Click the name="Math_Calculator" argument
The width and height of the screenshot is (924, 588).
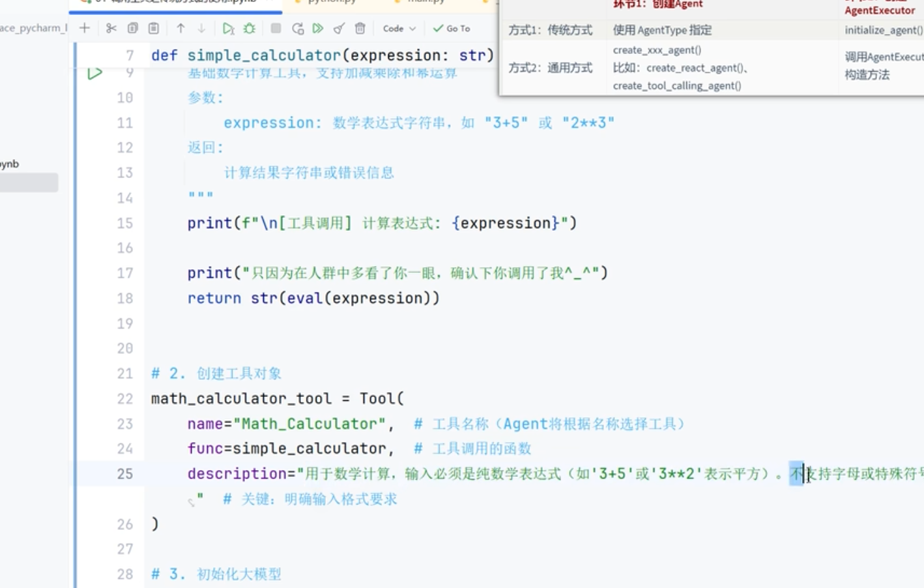click(291, 424)
